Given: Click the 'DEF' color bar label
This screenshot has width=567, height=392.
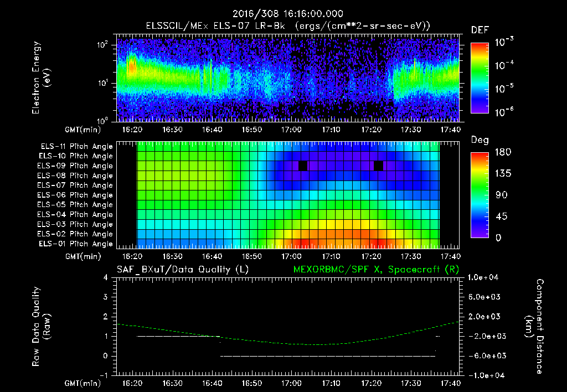Looking at the screenshot, I should click(x=480, y=30).
